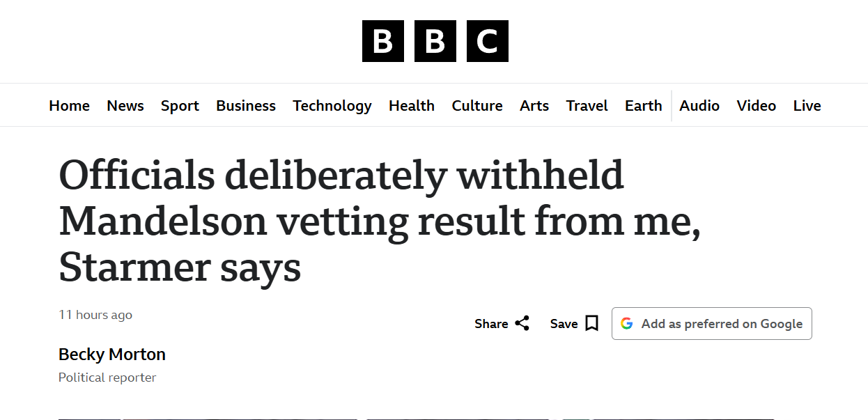Click the Google logo icon
Screen dimensions: 868x420
[627, 324]
